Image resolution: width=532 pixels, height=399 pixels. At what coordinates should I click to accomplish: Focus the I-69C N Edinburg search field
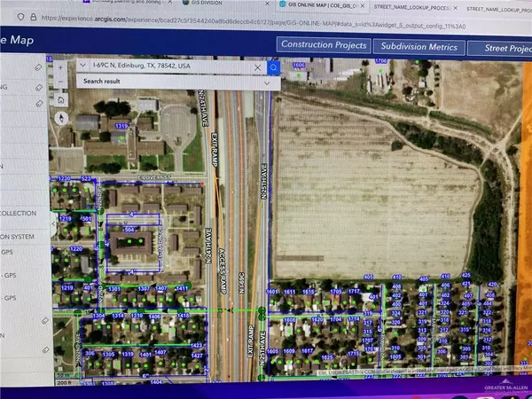[x=171, y=66]
